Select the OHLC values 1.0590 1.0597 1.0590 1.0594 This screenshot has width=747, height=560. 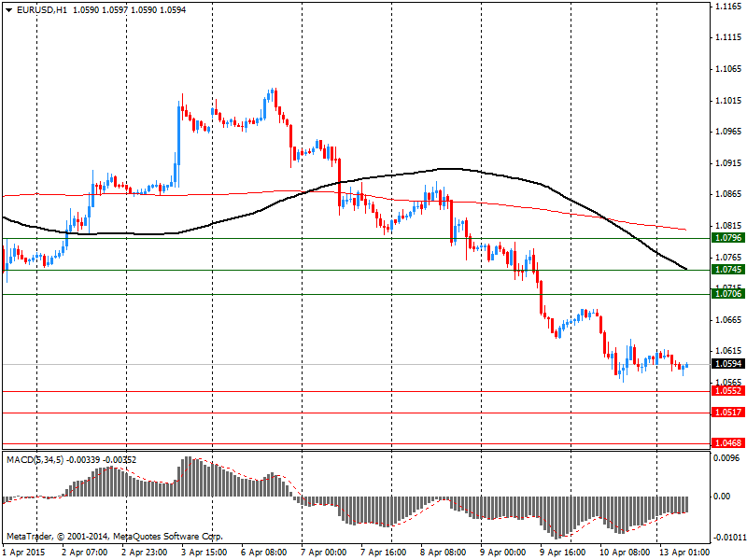129,10
